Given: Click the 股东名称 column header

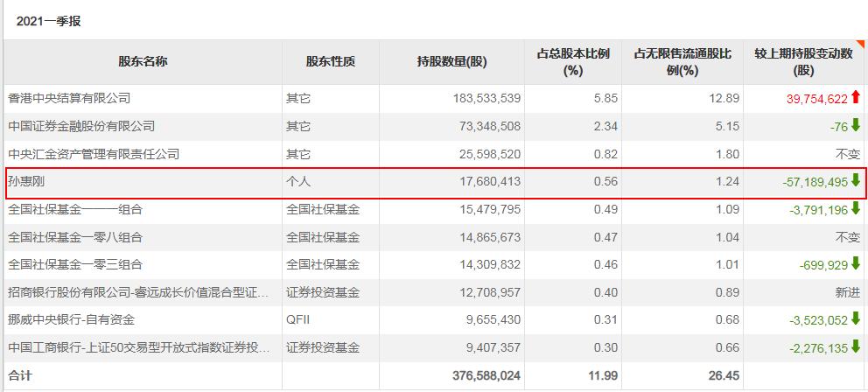Looking at the screenshot, I should tap(143, 61).
